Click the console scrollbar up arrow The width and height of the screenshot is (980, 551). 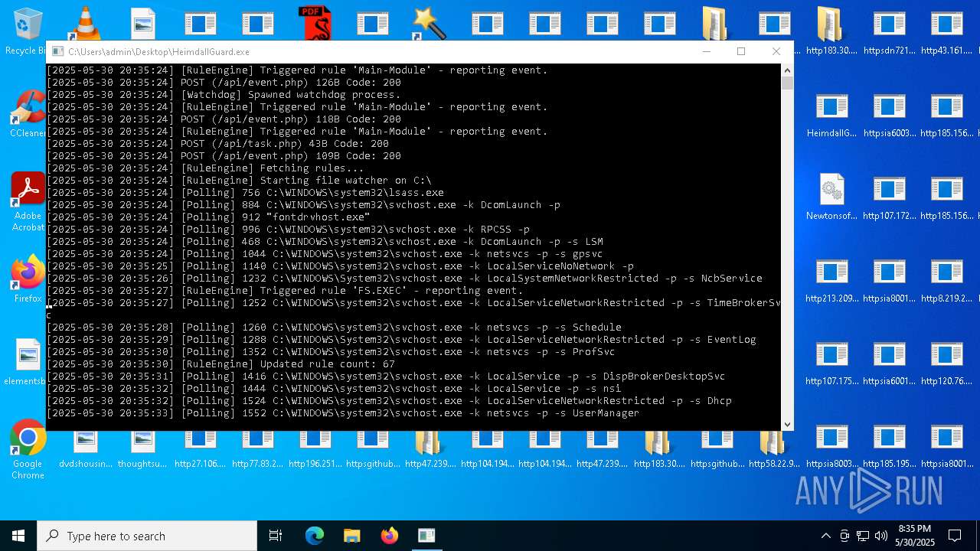(x=787, y=70)
